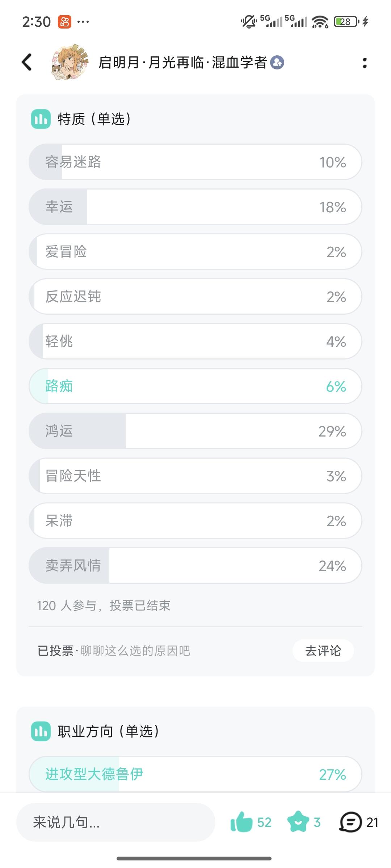This screenshot has height=868, width=391.
Task: Tap the badge icon beside author name
Action: point(277,63)
